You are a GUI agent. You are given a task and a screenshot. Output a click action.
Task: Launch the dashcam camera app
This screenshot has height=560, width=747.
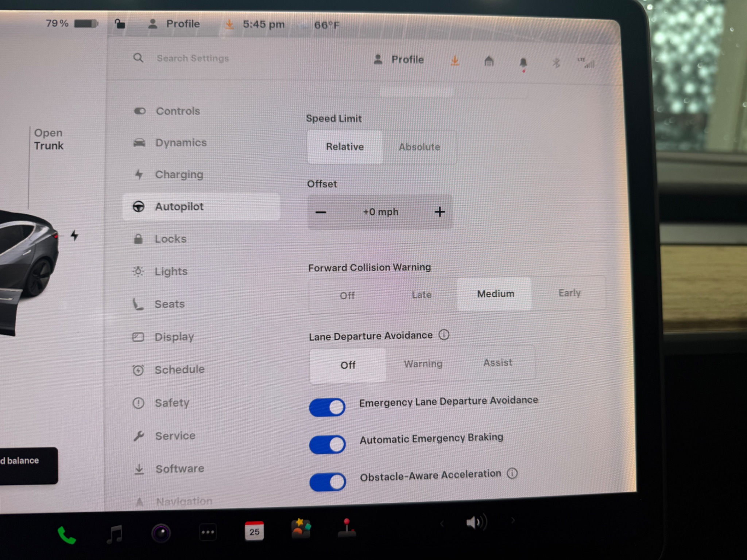[x=161, y=533]
